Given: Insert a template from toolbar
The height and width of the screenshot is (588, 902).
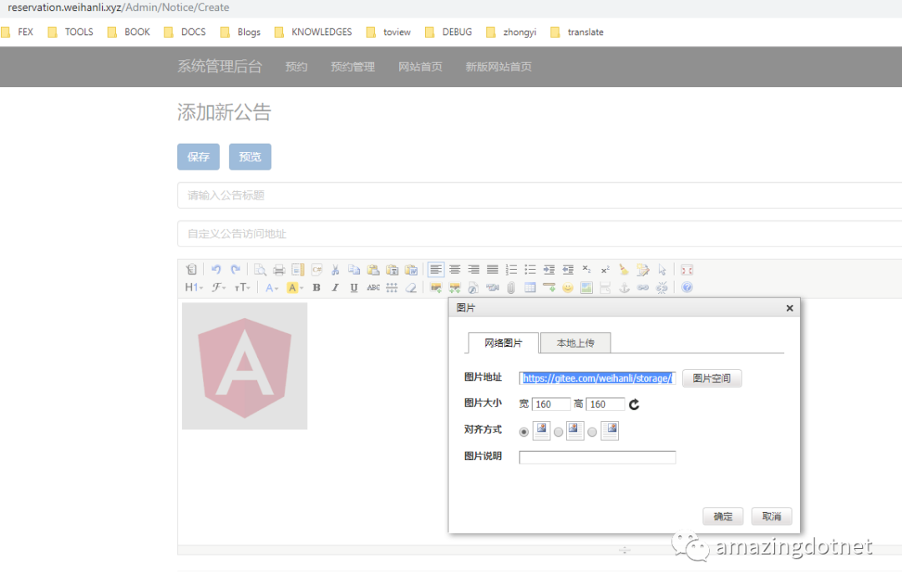Looking at the screenshot, I should (298, 269).
